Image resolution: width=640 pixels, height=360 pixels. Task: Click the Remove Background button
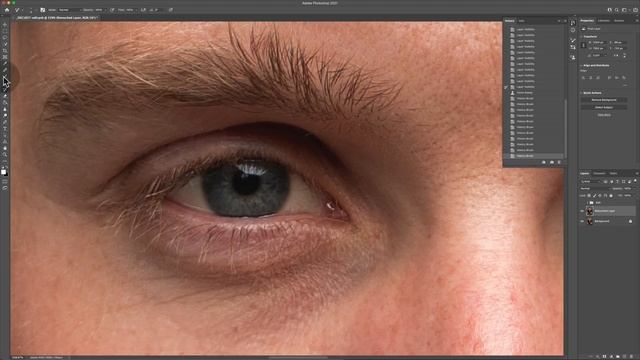click(604, 100)
